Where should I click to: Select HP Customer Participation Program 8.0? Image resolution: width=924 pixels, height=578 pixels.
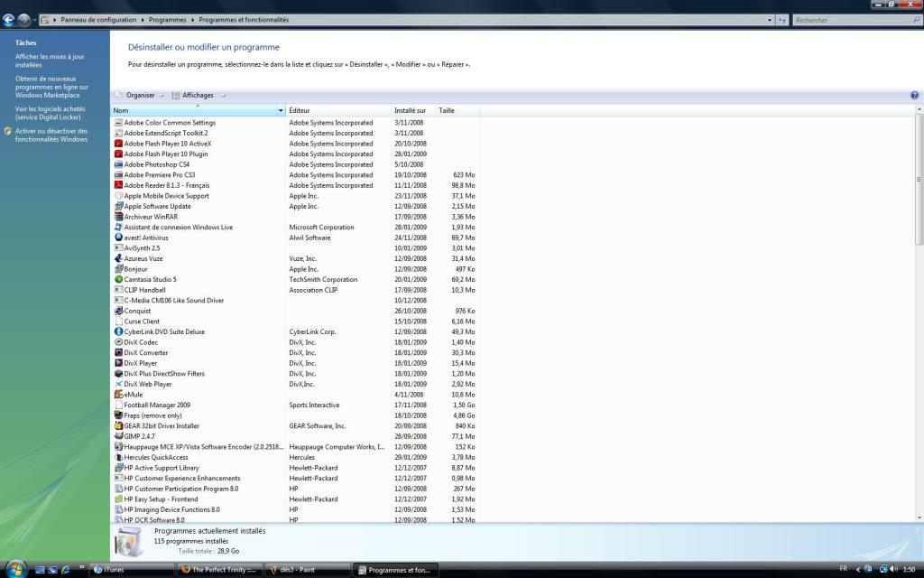pyautogui.click(x=295, y=489)
